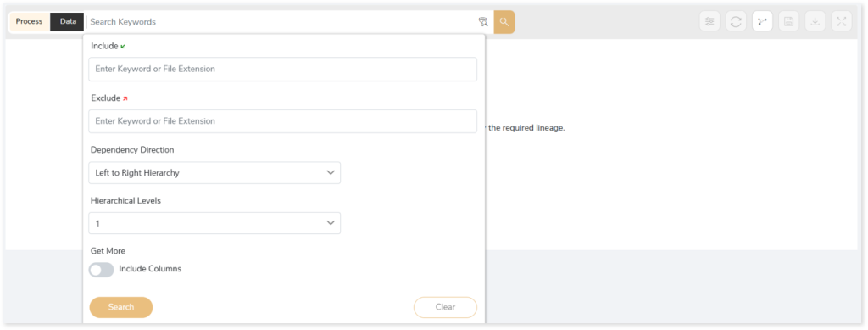This screenshot has height=330, width=868.
Task: Open the Hierarchical Levels dropdown
Action: (x=214, y=223)
